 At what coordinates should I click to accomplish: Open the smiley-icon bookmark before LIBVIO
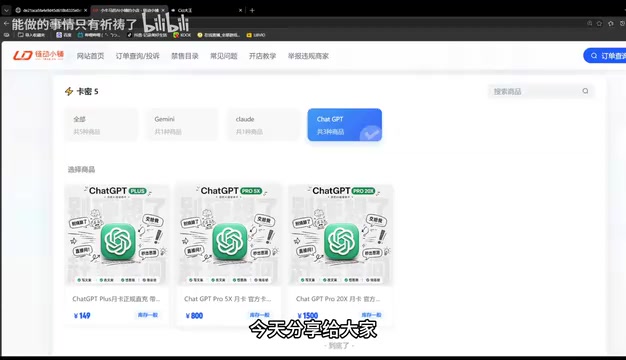point(218,35)
